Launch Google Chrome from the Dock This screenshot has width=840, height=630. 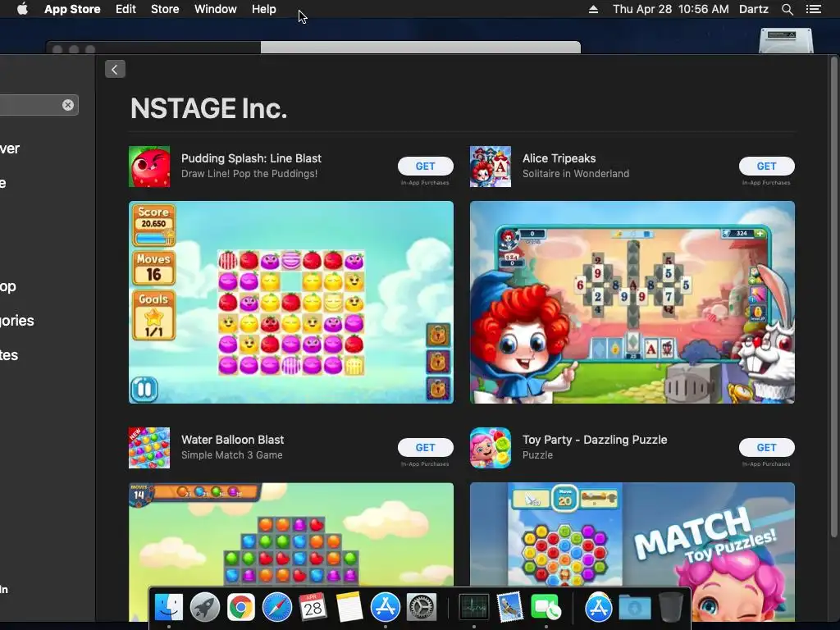click(x=240, y=607)
